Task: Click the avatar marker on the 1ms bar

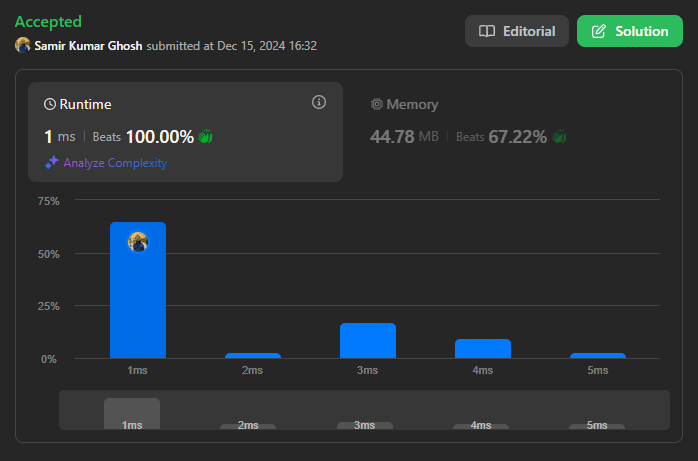Action: coord(138,241)
